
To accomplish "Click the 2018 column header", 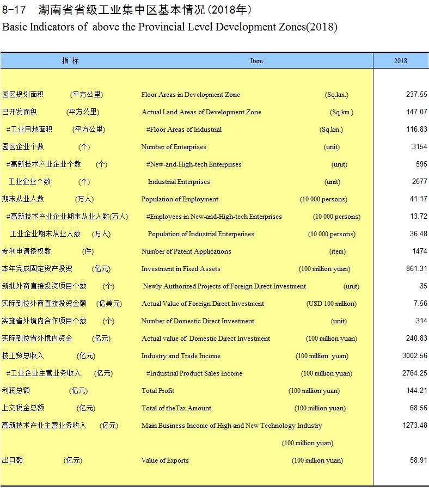I will click(401, 61).
